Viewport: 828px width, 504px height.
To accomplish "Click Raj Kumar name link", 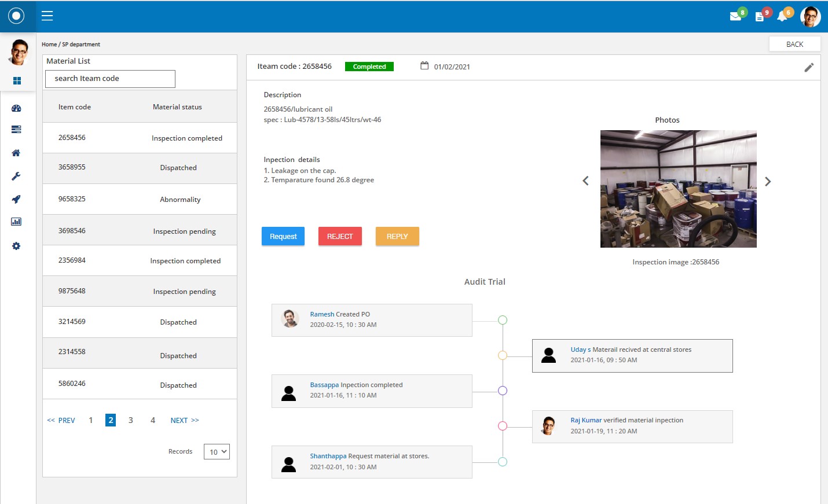I will point(586,420).
